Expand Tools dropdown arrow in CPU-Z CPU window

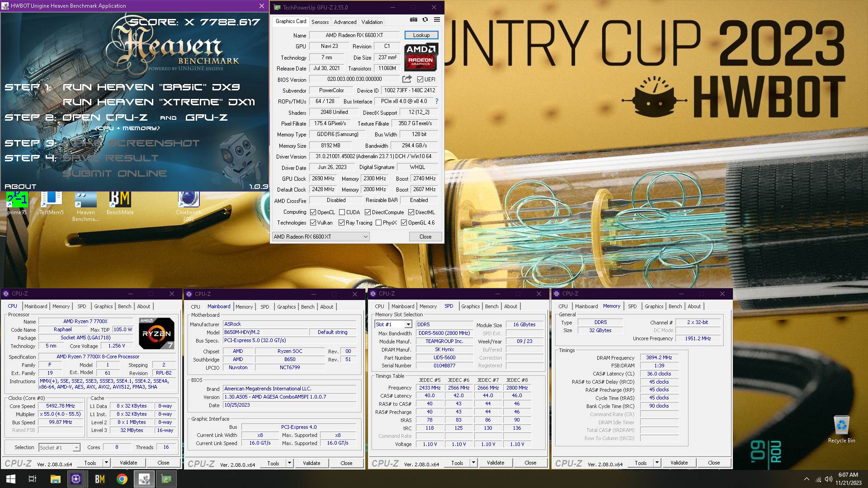[x=106, y=463]
